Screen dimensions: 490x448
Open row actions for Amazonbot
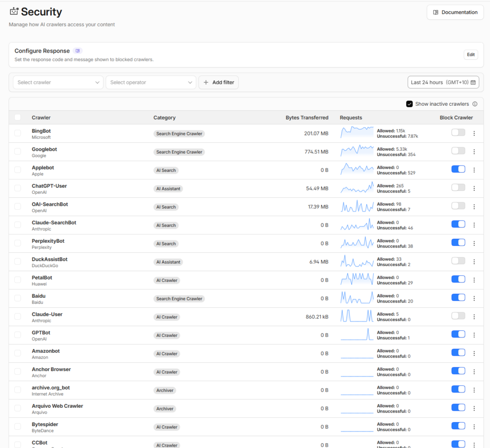click(474, 354)
